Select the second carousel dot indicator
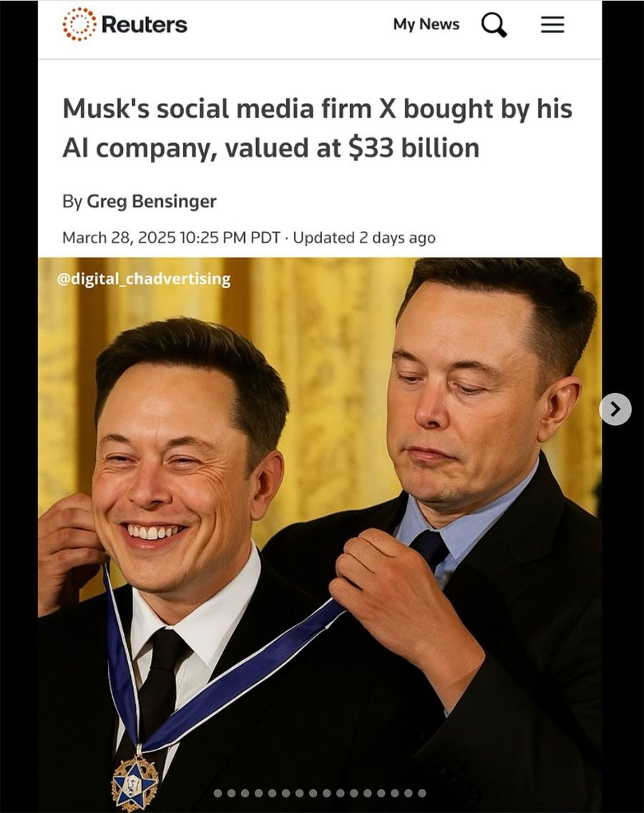 point(231,793)
